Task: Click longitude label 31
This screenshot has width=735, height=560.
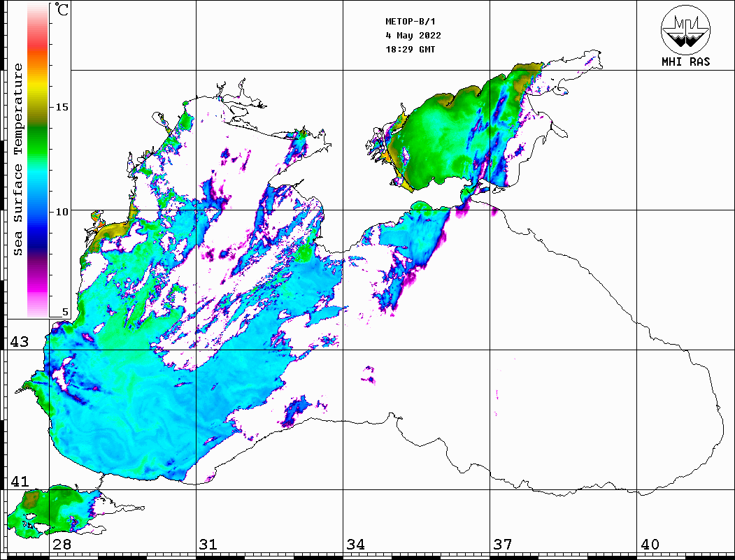Action: [x=208, y=544]
